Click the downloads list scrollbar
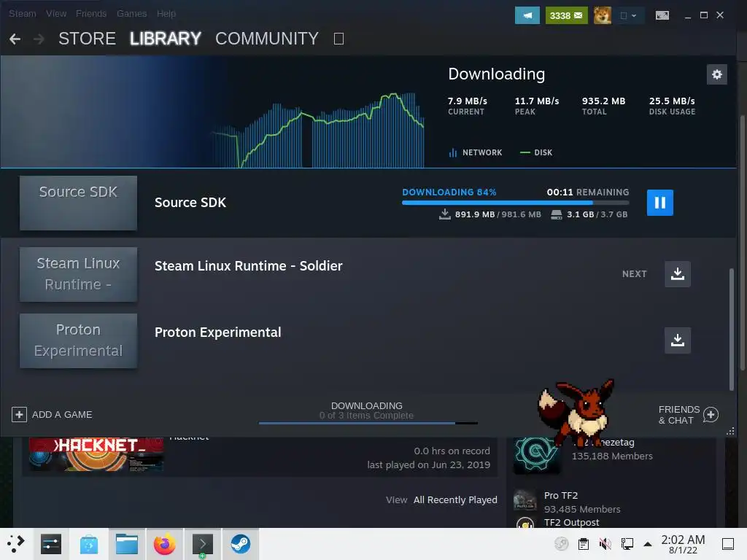Viewport: 747px width, 560px height. (x=731, y=329)
